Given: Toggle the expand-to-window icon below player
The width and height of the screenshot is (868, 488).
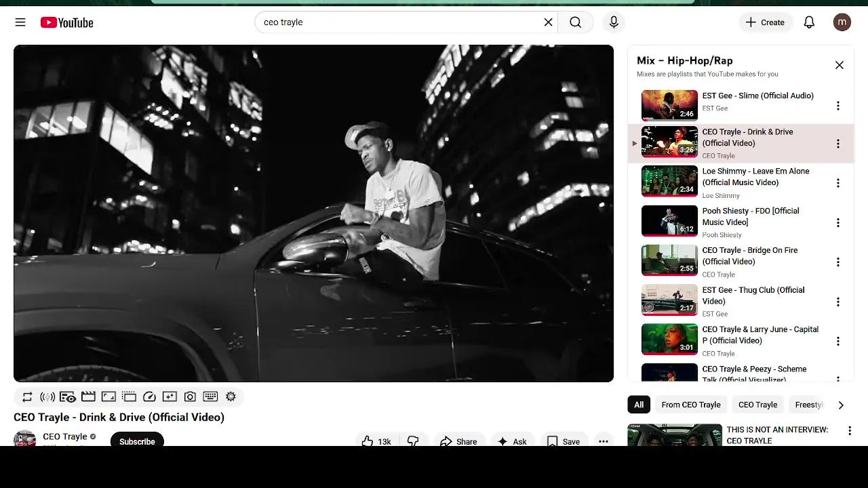Looking at the screenshot, I should tap(108, 396).
